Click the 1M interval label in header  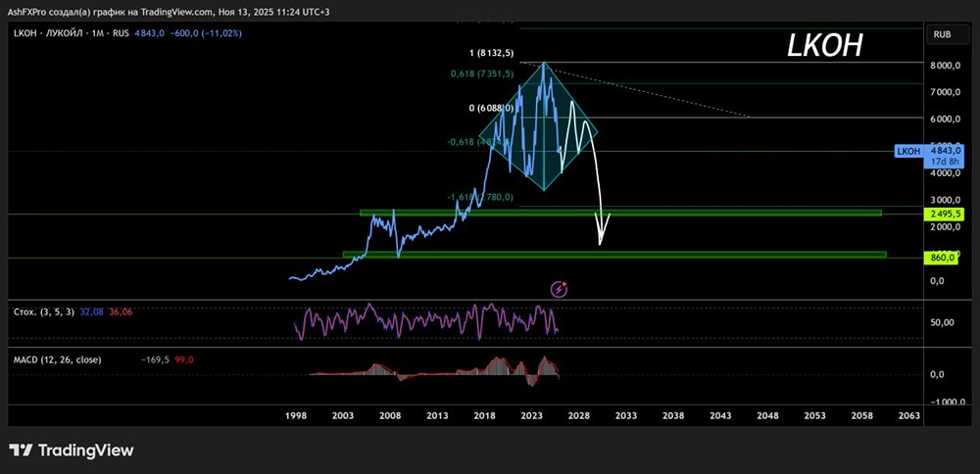tap(98, 33)
